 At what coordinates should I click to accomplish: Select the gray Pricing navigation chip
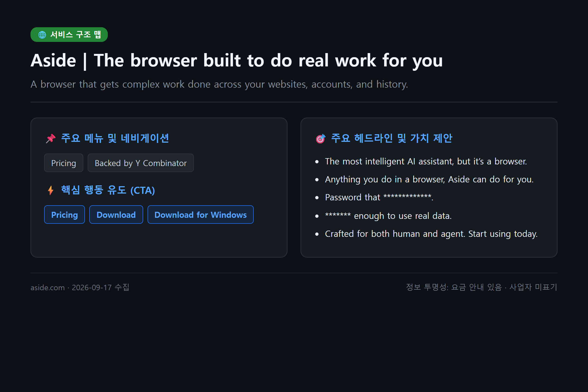point(64,163)
